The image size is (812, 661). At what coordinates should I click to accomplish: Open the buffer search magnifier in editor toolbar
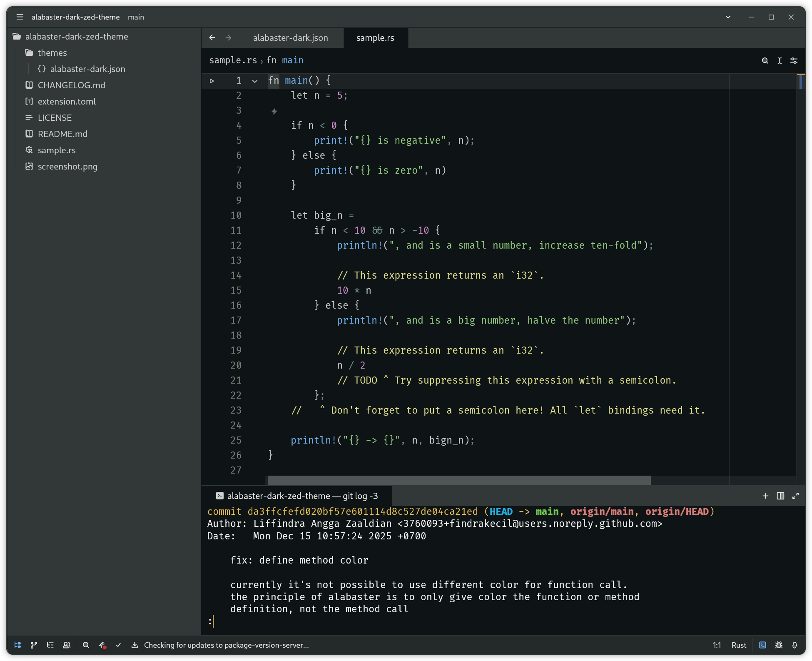tap(765, 60)
